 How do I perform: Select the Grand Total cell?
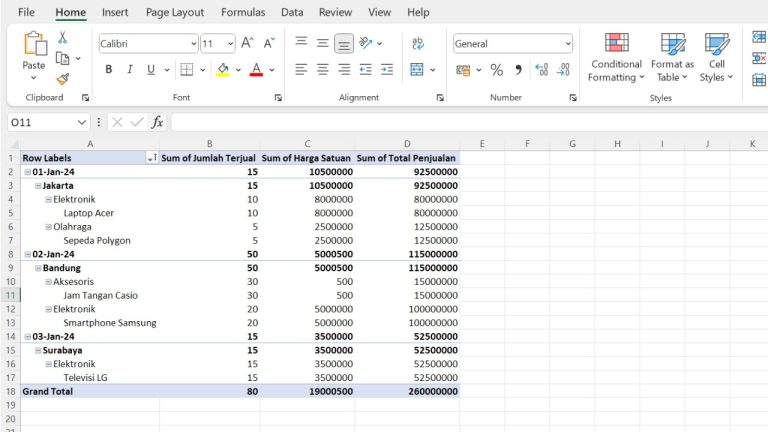(90, 391)
